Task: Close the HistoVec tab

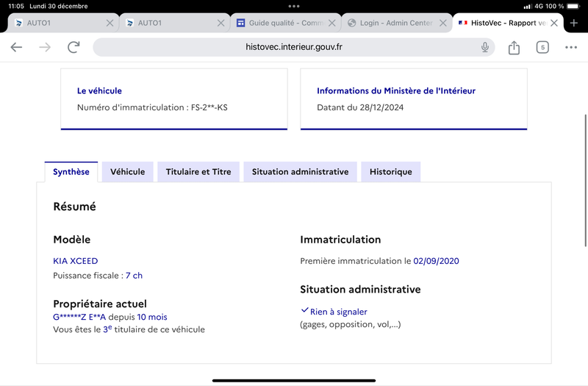Action: point(554,24)
